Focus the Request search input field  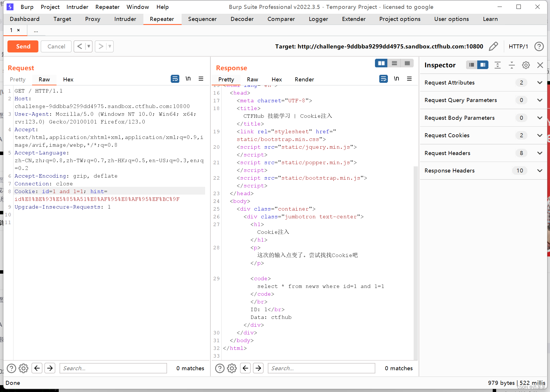113,368
